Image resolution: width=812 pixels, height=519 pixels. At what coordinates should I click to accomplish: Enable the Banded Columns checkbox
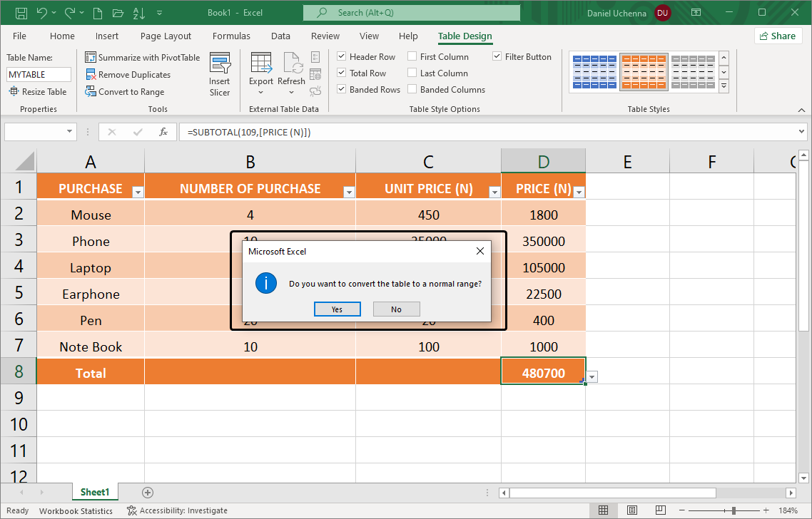coord(412,89)
